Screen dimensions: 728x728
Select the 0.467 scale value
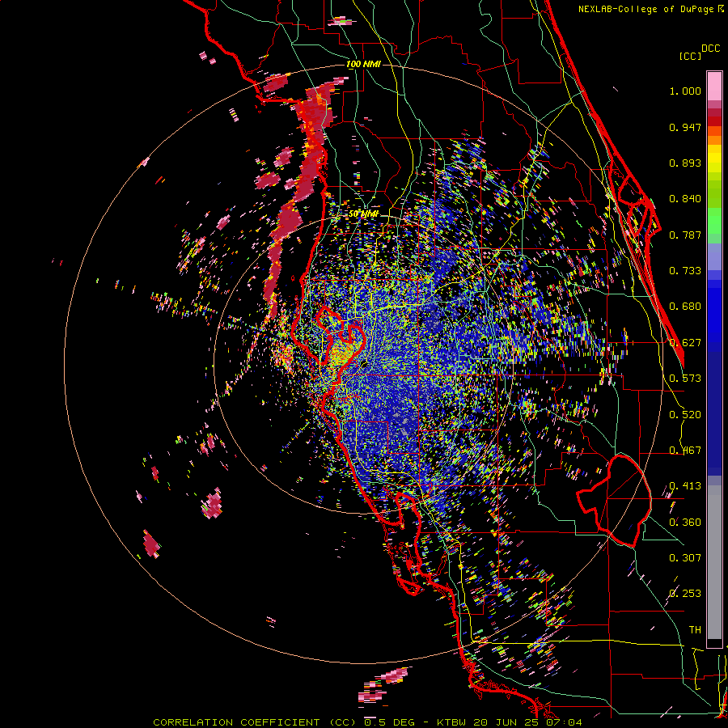pyautogui.click(x=685, y=451)
